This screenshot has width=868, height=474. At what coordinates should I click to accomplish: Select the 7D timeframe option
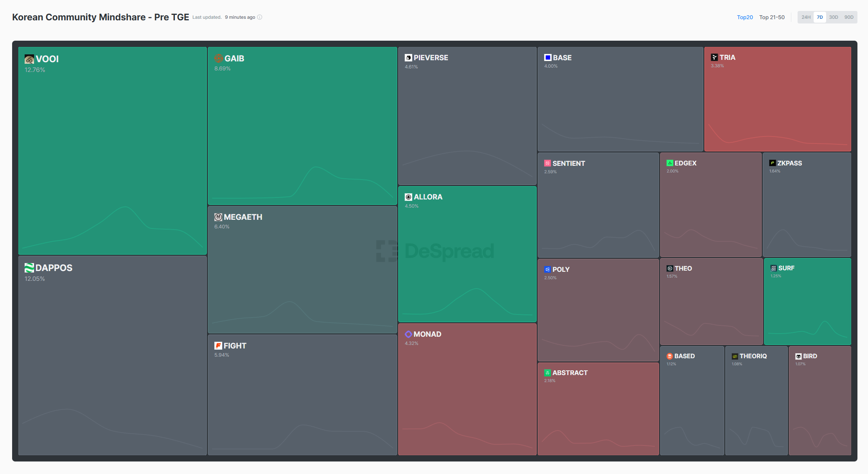(x=820, y=17)
